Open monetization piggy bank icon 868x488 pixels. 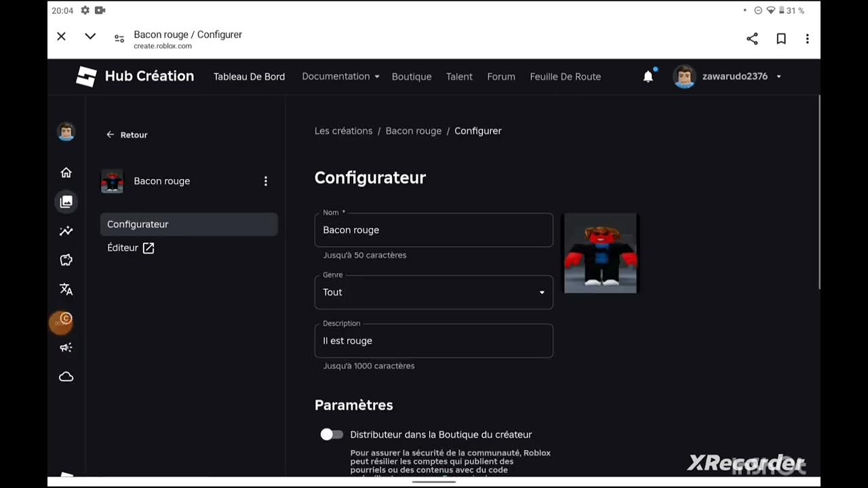(66, 260)
